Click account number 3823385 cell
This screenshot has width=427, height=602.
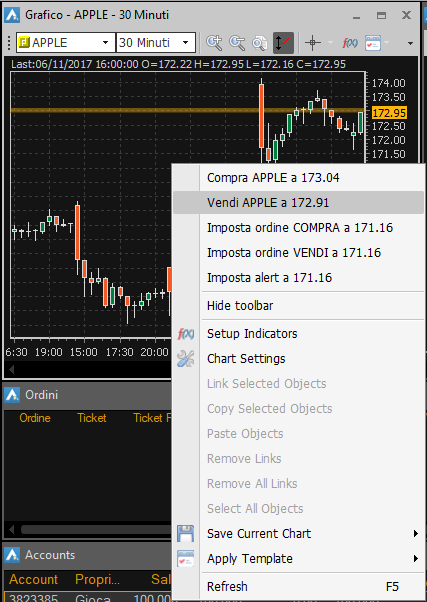pyautogui.click(x=33, y=597)
